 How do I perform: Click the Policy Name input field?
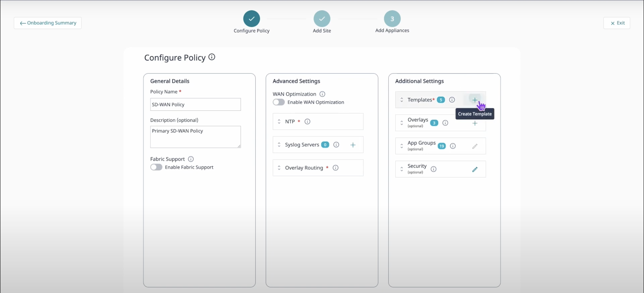pyautogui.click(x=195, y=104)
